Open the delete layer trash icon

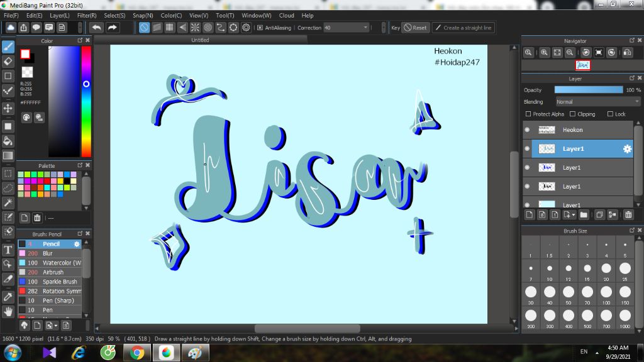[628, 214]
